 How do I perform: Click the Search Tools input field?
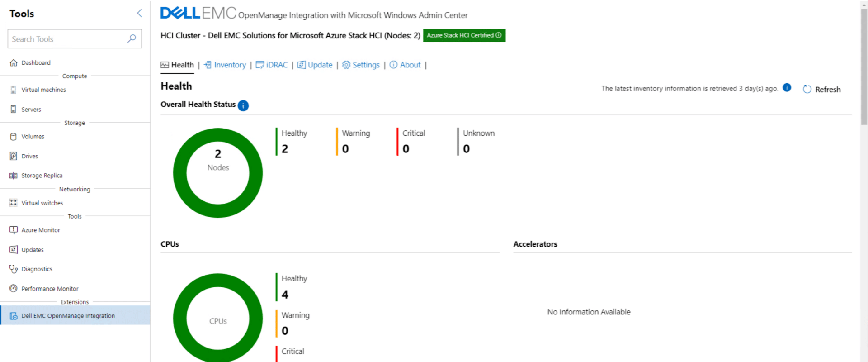75,39
